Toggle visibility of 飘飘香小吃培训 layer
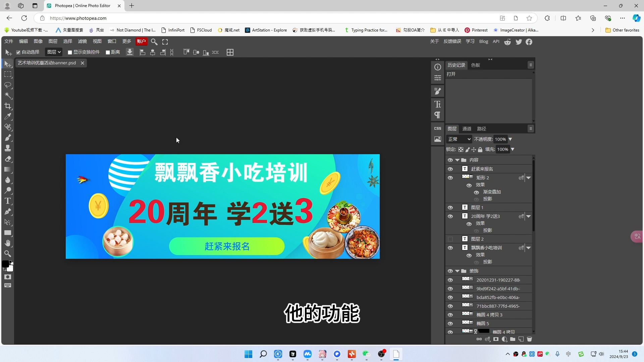Image resolution: width=644 pixels, height=362 pixels. [x=450, y=247]
